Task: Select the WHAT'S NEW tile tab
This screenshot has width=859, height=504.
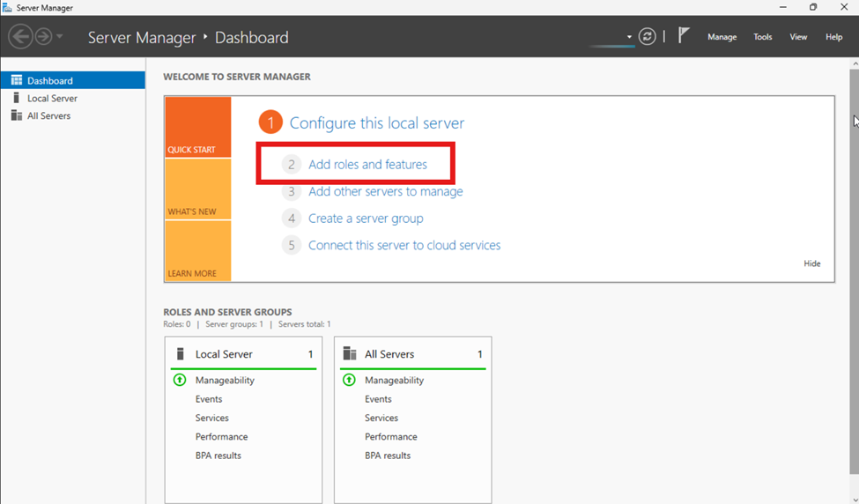Action: (197, 189)
